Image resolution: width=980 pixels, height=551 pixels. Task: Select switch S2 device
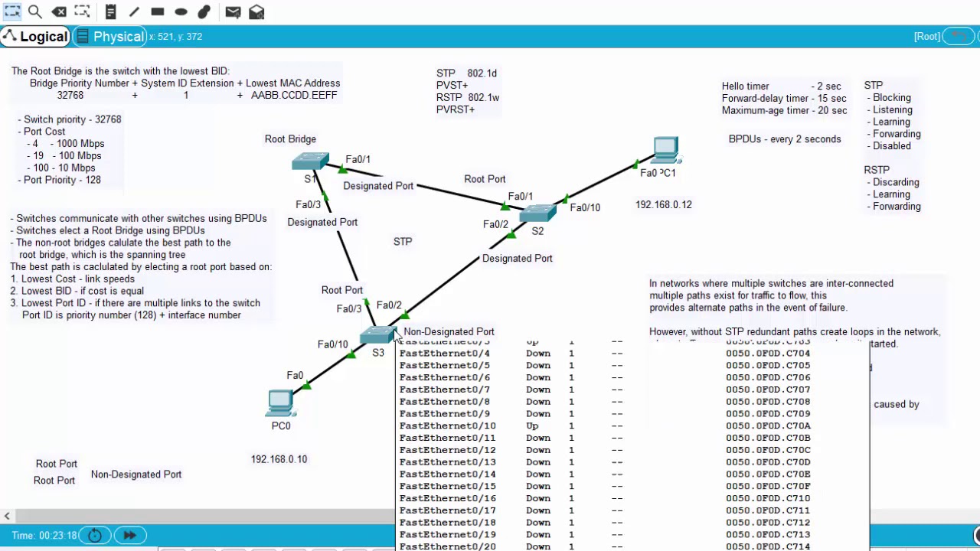537,214
